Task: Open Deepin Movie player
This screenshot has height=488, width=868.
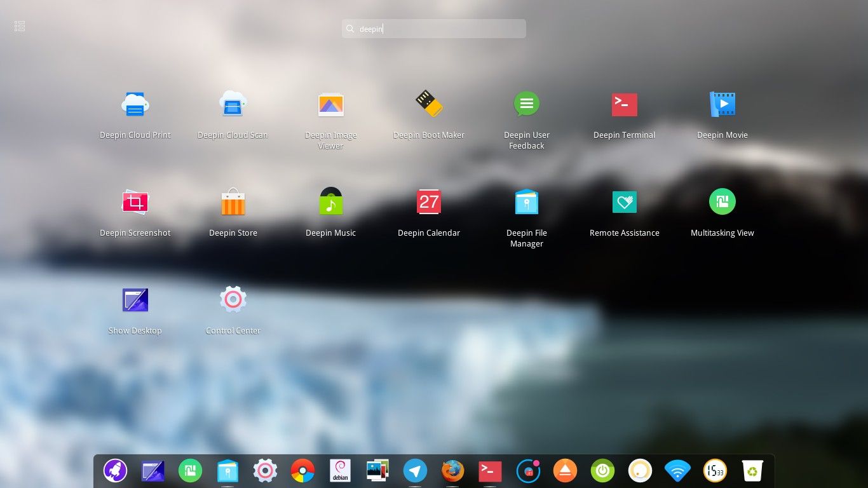Action: tap(722, 105)
